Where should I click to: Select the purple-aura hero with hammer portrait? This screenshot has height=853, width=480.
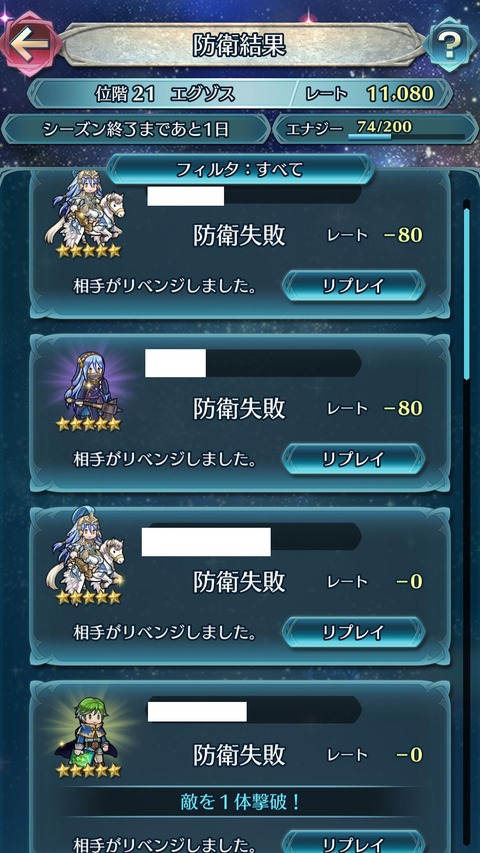(x=88, y=384)
